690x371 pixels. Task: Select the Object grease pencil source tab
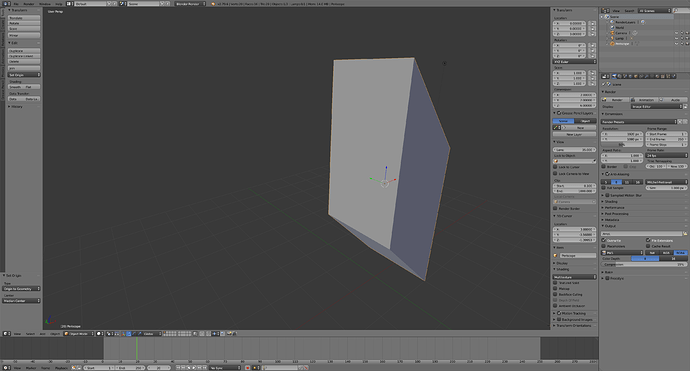click(585, 121)
